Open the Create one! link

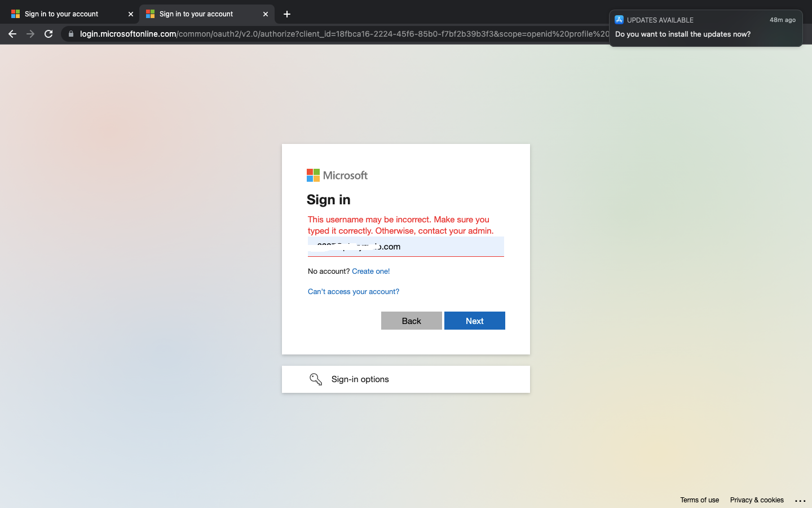coord(370,271)
